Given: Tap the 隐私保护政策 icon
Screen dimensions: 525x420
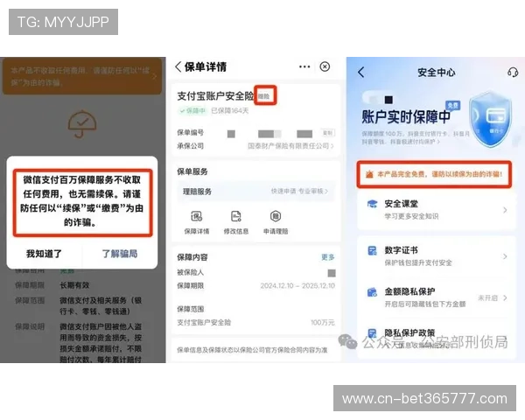Looking at the screenshot, I should tap(373, 333).
